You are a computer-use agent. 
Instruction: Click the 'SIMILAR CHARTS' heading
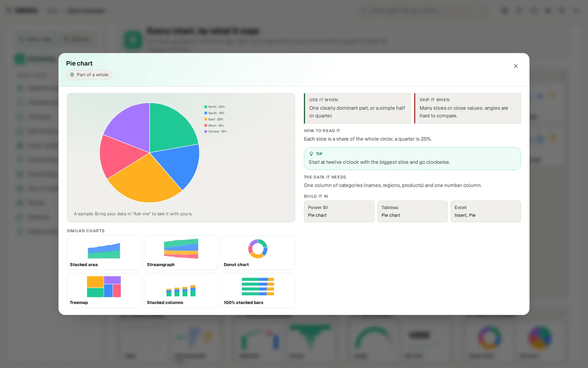pyautogui.click(x=86, y=231)
